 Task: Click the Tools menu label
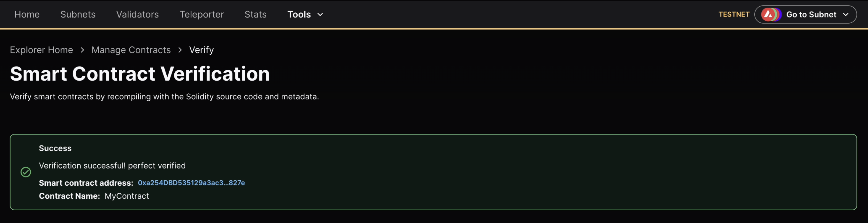pyautogui.click(x=299, y=14)
